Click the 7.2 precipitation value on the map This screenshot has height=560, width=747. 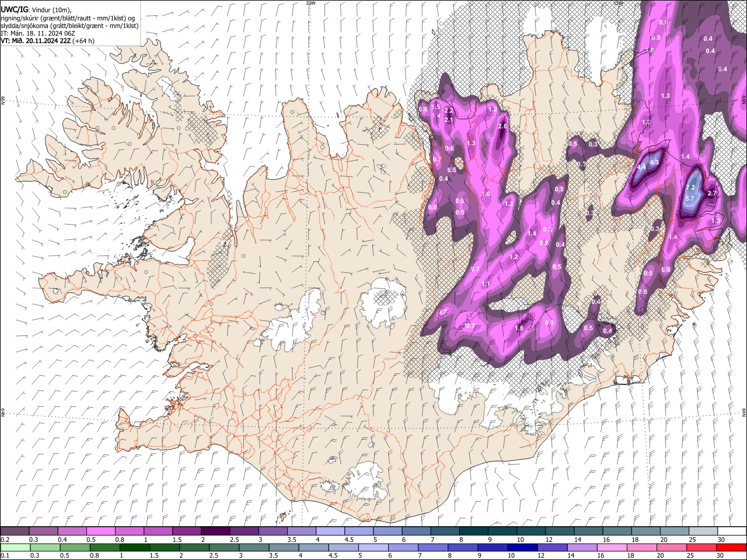[690, 188]
